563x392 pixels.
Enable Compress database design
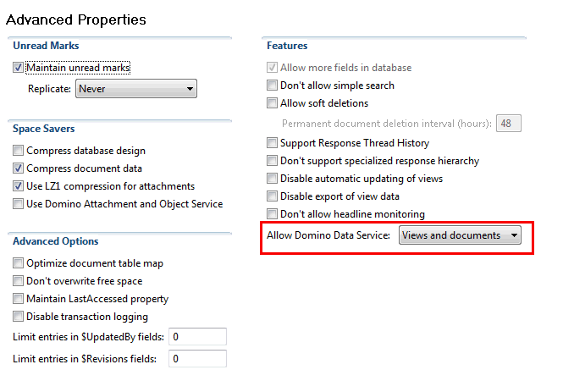19,151
